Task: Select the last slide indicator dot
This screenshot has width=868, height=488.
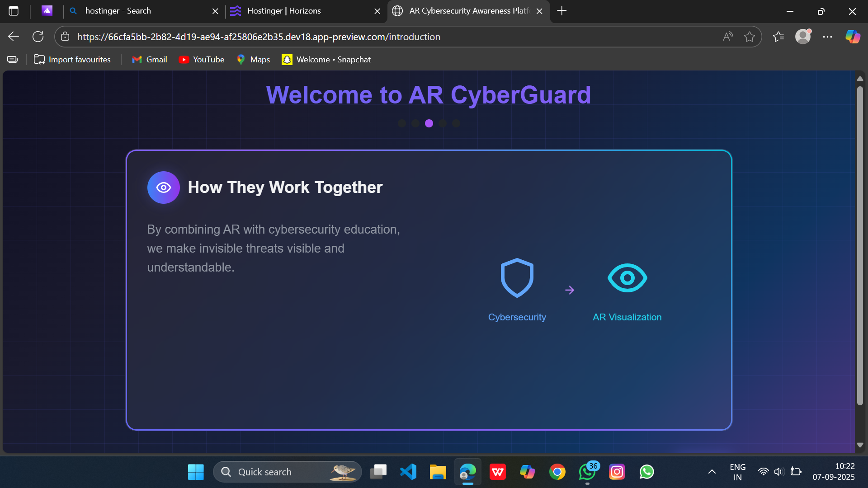Action: (456, 123)
